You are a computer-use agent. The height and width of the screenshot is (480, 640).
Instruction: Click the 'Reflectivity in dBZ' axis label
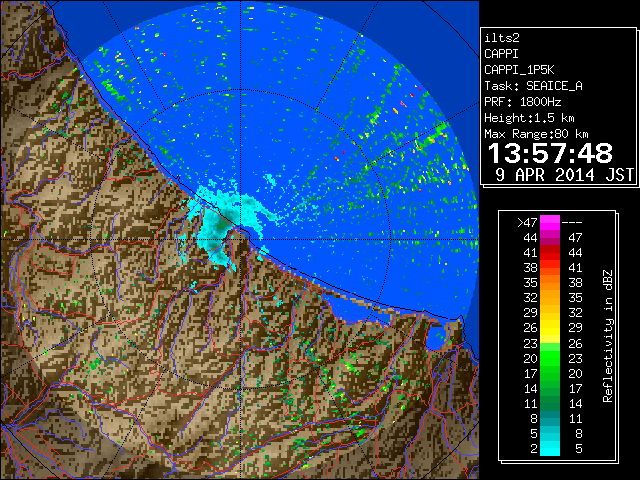(x=608, y=336)
